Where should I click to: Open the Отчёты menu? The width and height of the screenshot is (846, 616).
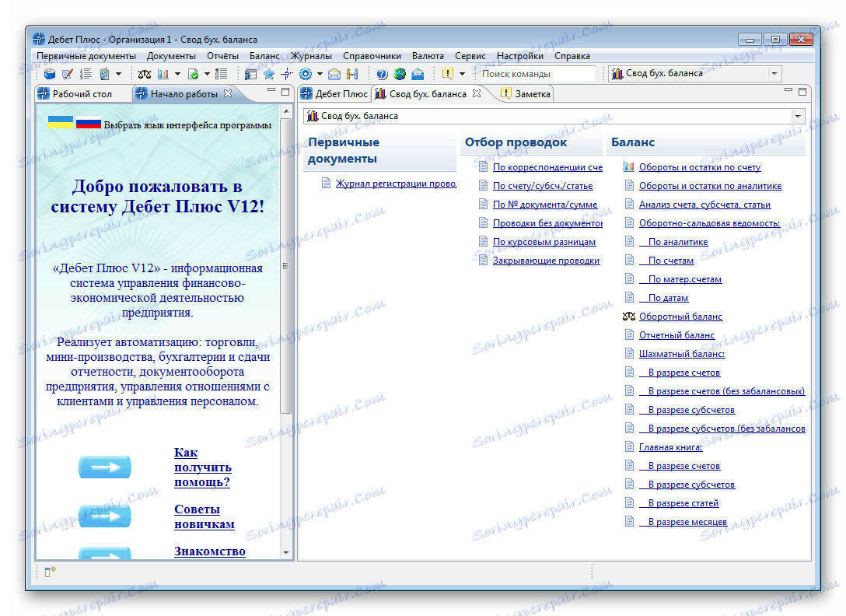click(x=223, y=56)
